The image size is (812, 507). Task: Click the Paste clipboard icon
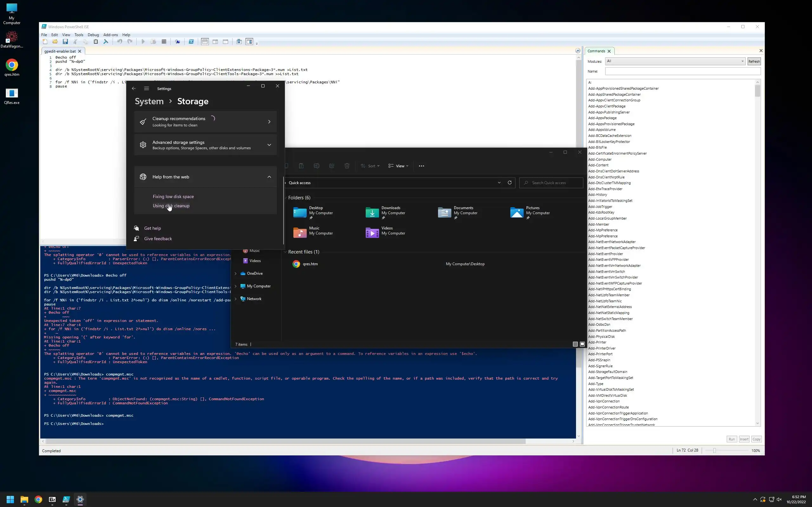95,42
